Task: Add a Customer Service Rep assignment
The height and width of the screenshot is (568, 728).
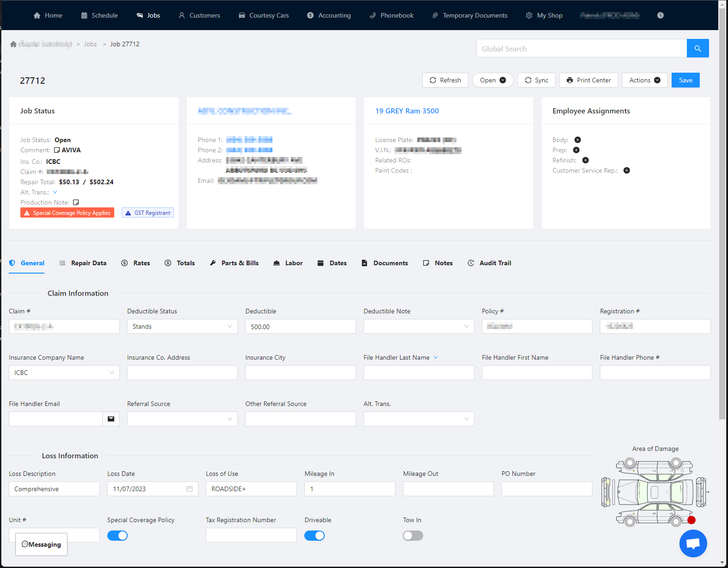Action: [627, 170]
